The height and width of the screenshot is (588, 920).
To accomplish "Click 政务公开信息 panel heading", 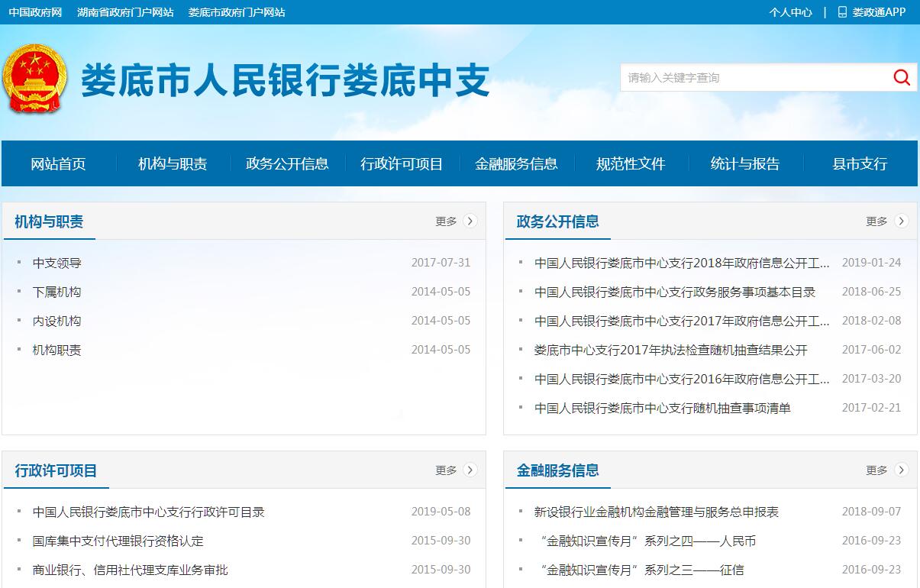I will (x=558, y=221).
